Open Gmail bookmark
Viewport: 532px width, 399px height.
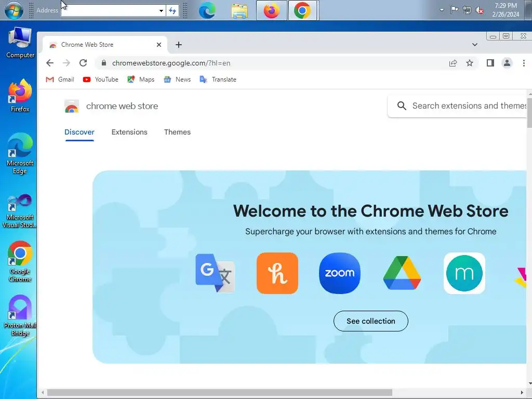(x=60, y=79)
